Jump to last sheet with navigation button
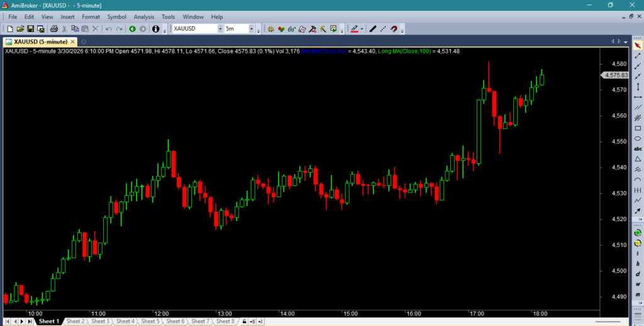Image resolution: width=644 pixels, height=326 pixels. click(29, 322)
